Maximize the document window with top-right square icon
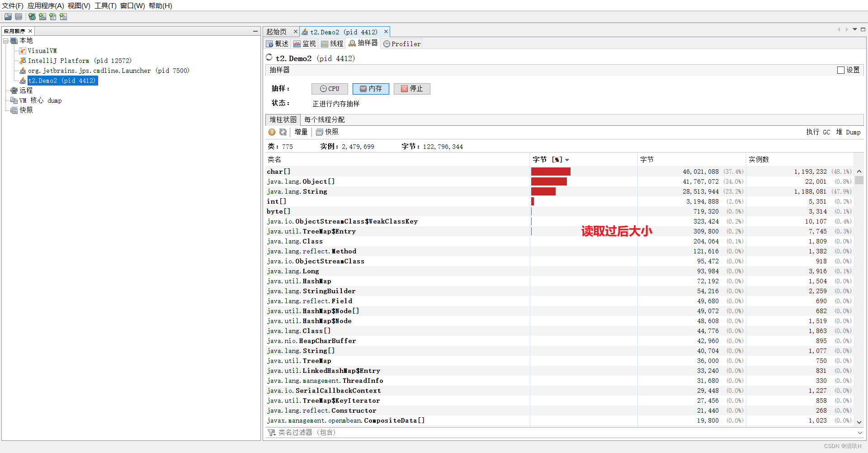The width and height of the screenshot is (868, 453). pos(863,29)
